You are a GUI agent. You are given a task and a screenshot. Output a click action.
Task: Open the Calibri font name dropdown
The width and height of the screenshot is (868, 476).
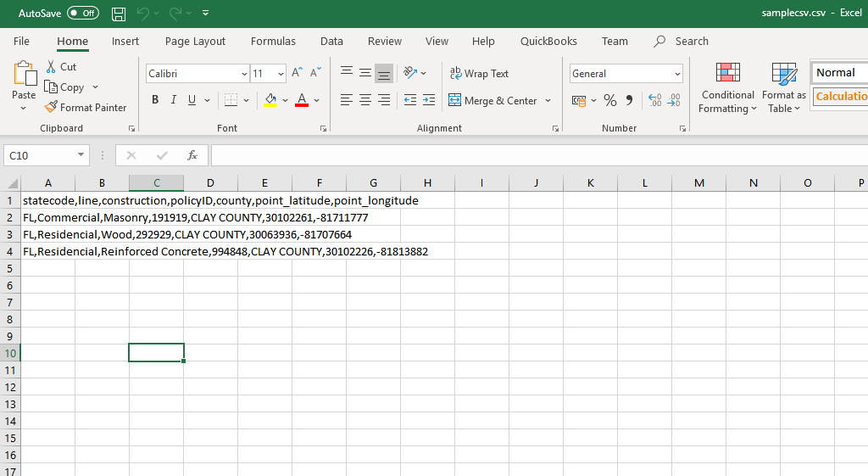tap(244, 74)
